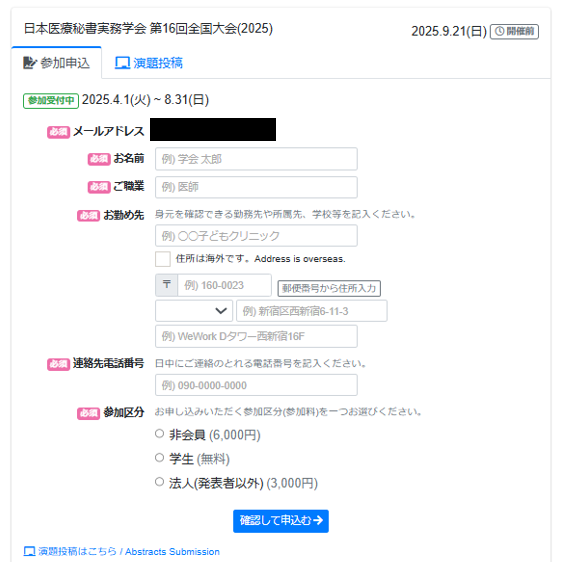This screenshot has width=569, height=562.
Task: Select the 学生 (無料) radio option
Action: pyautogui.click(x=159, y=458)
